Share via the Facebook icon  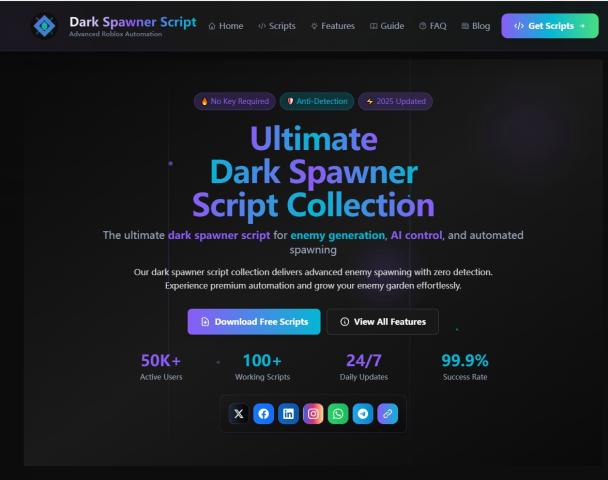tap(263, 414)
